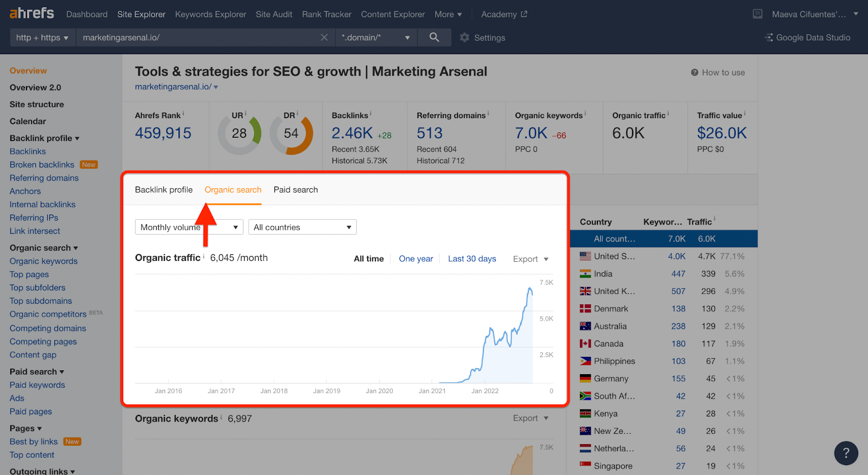
Task: Click the New Zealand flag icon
Action: [x=585, y=431]
